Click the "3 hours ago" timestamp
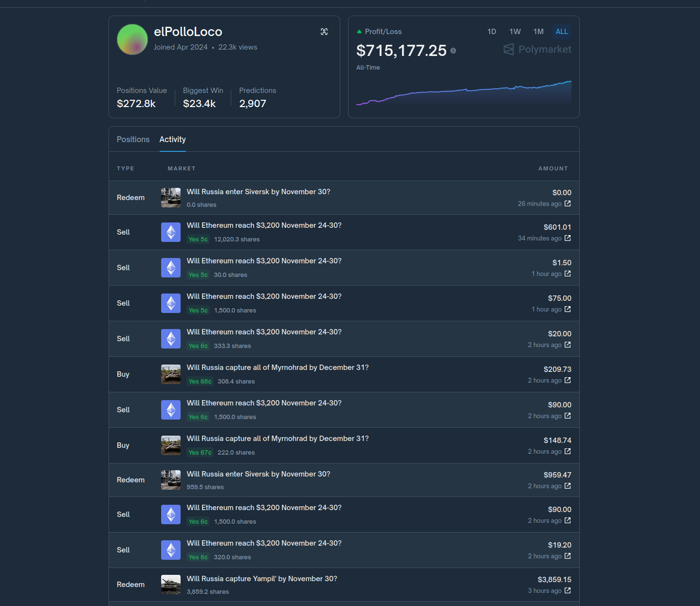The width and height of the screenshot is (700, 606). pos(545,591)
